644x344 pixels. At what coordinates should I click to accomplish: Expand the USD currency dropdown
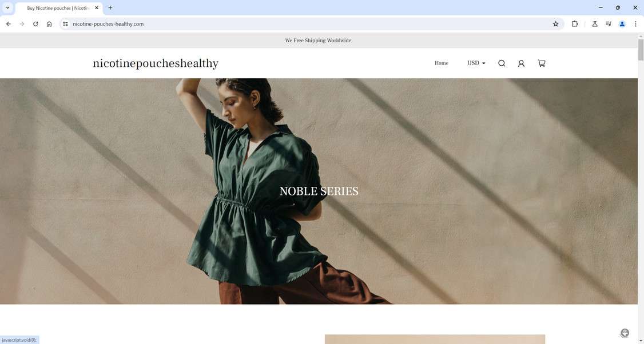(476, 63)
